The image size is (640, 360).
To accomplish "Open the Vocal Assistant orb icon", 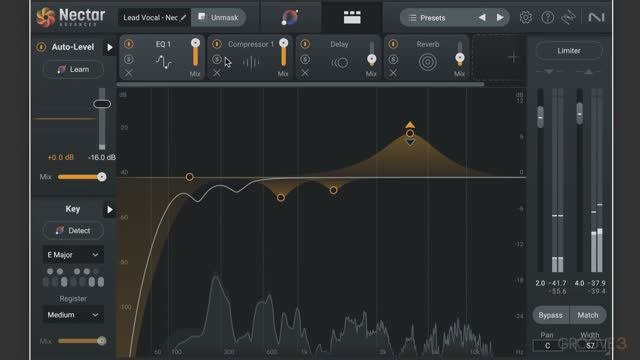I will pos(290,18).
